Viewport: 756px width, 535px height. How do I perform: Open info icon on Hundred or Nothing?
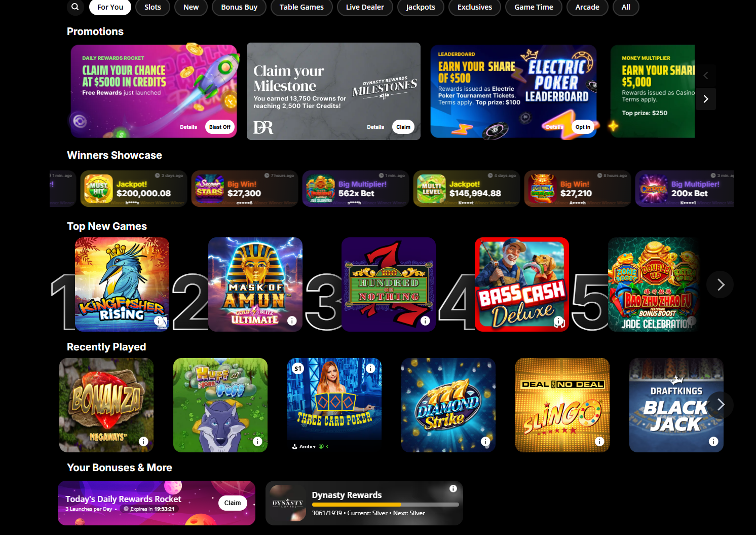click(425, 320)
